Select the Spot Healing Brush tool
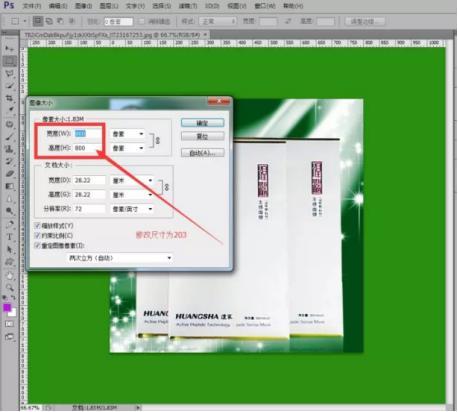The width and height of the screenshot is (458, 412). pyautogui.click(x=9, y=124)
